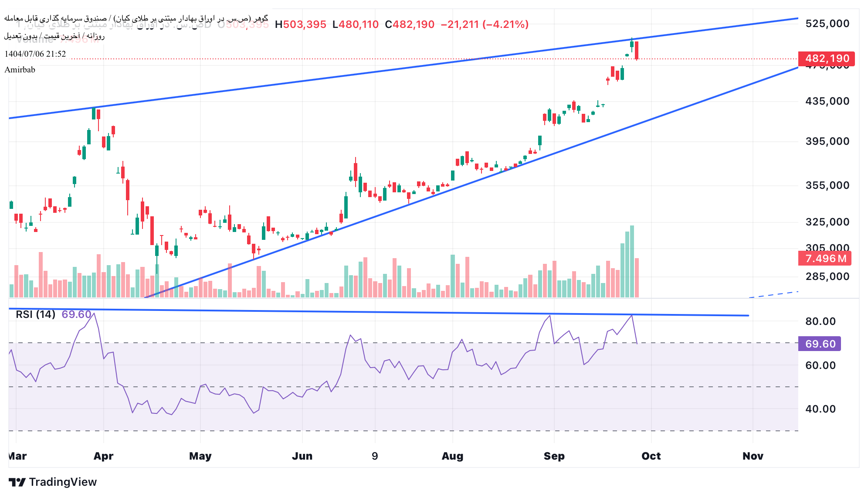Click the TradingView logo icon
This screenshot has width=868, height=498.
click(x=17, y=482)
